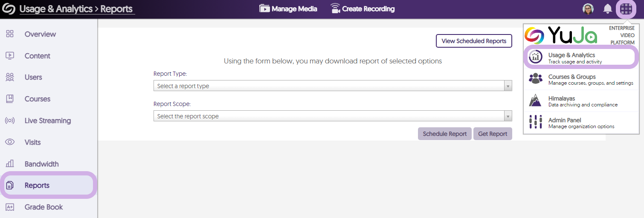Expand the Report Type dropdown
Viewport: 644px width, 218px height.
332,86
